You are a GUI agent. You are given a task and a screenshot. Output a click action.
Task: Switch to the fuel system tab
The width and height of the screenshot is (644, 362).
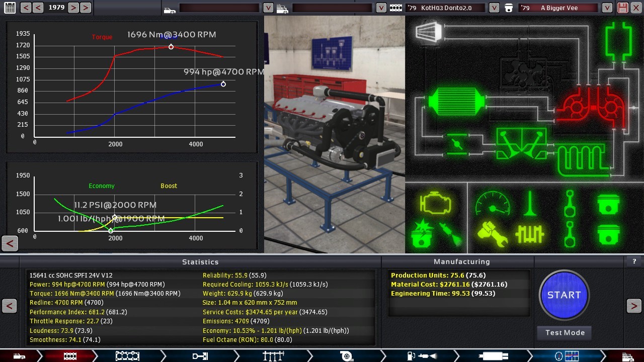click(x=422, y=356)
